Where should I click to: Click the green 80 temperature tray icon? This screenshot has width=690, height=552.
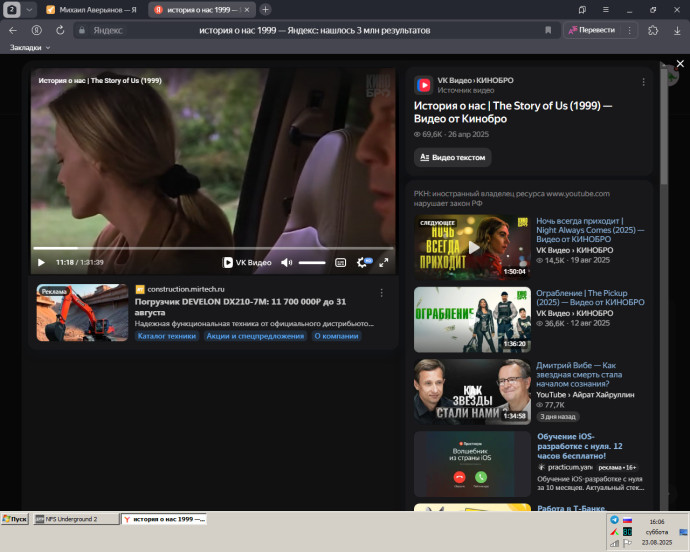pos(627,532)
